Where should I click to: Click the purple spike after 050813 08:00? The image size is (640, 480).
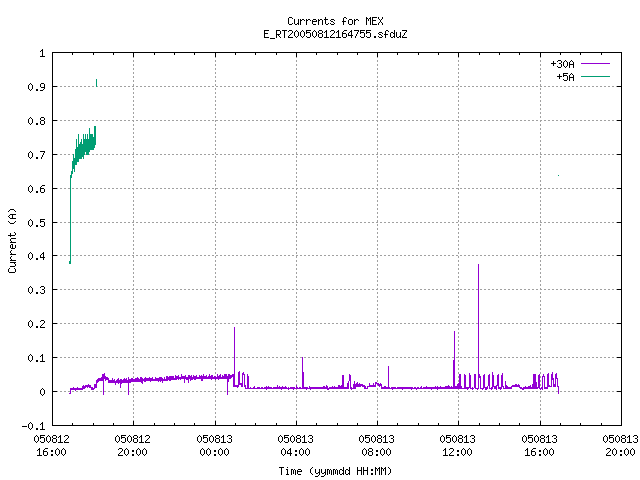pos(389,376)
